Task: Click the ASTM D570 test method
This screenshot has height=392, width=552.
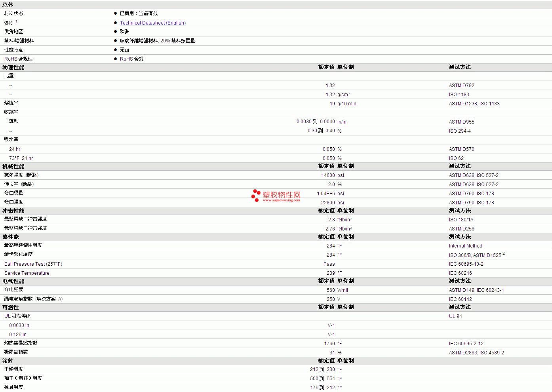Action: 462,149
